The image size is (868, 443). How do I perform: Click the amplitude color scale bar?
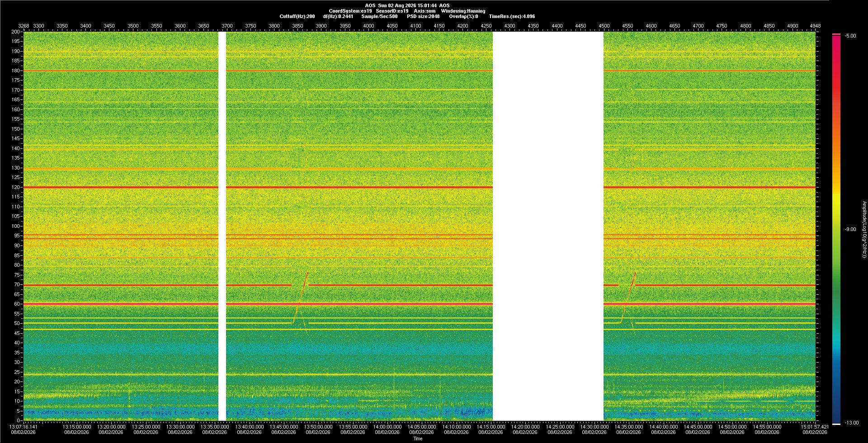pos(836,229)
